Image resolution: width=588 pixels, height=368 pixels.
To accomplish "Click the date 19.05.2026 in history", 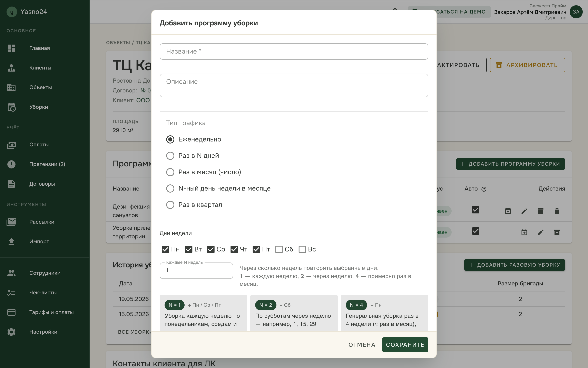I will click(134, 299).
